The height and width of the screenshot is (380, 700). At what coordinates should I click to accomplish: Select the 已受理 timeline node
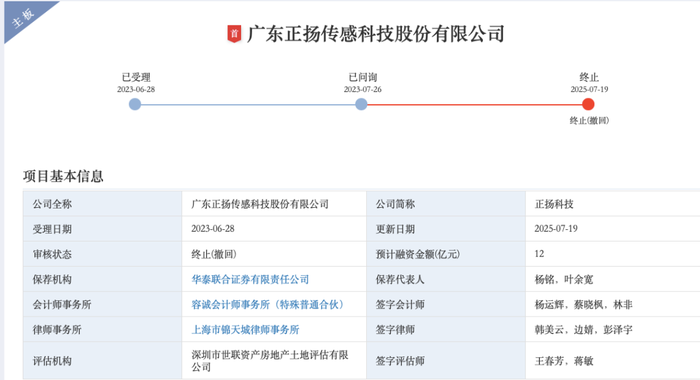click(135, 104)
